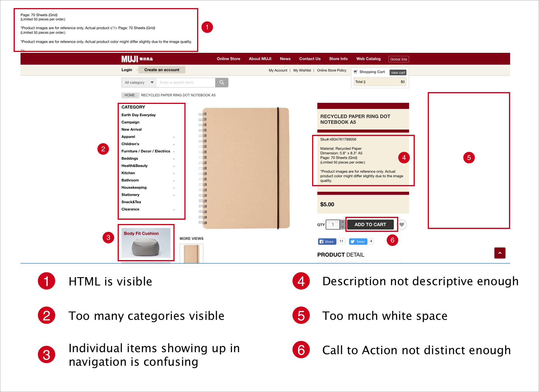The image size is (539, 392).
Task: Click the search magnifier button
Action: click(222, 83)
